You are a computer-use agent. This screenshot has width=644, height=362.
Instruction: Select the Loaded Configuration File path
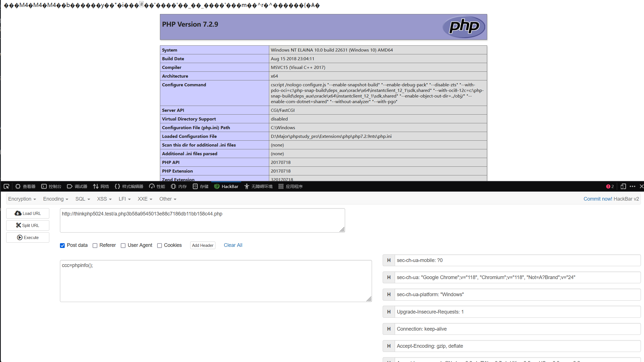point(331,136)
